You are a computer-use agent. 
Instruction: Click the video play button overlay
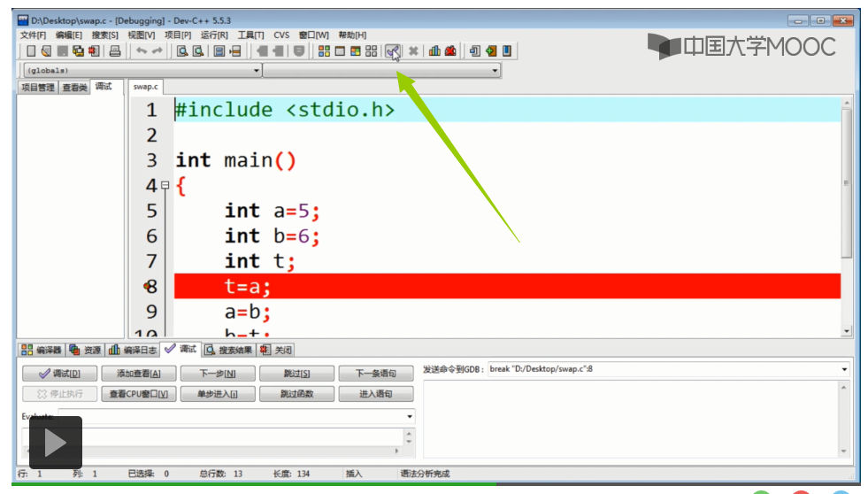(x=56, y=443)
